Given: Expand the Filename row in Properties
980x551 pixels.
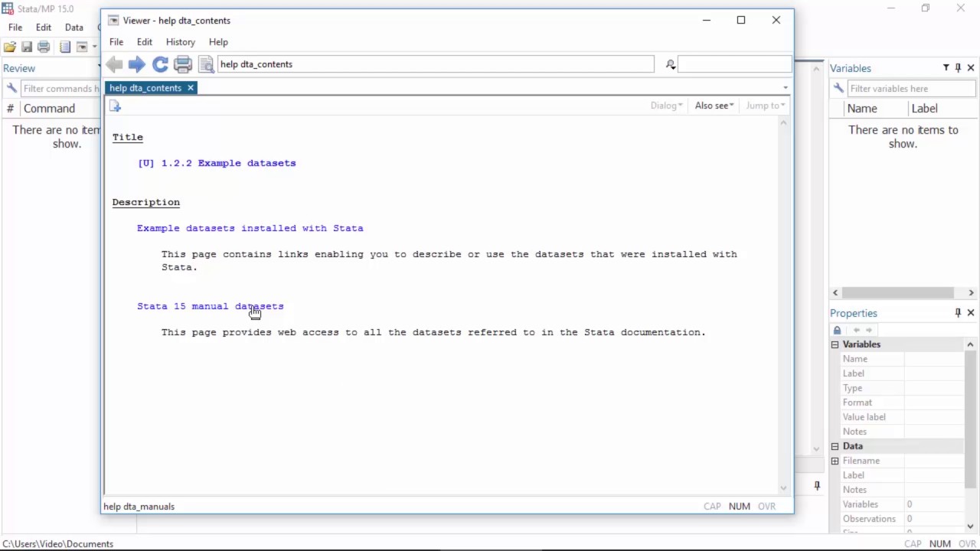Looking at the screenshot, I should pos(835,461).
